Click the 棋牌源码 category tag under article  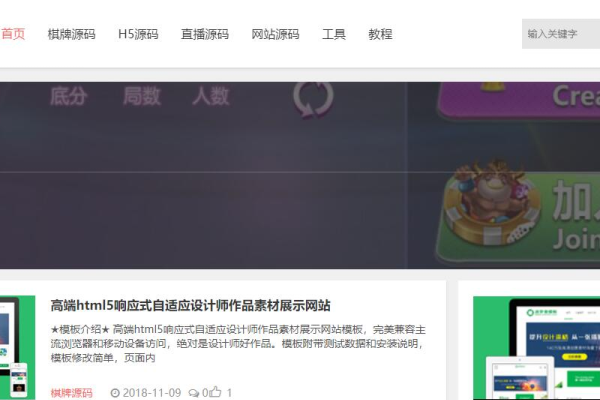pyautogui.click(x=72, y=393)
